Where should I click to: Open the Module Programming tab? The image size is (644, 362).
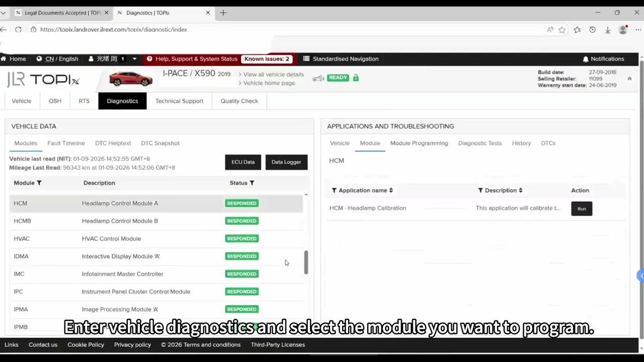pyautogui.click(x=419, y=143)
